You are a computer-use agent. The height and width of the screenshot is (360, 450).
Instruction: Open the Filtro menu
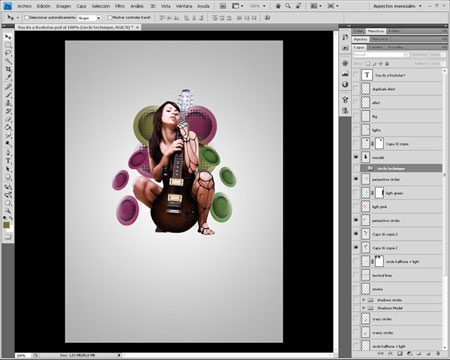[120, 6]
